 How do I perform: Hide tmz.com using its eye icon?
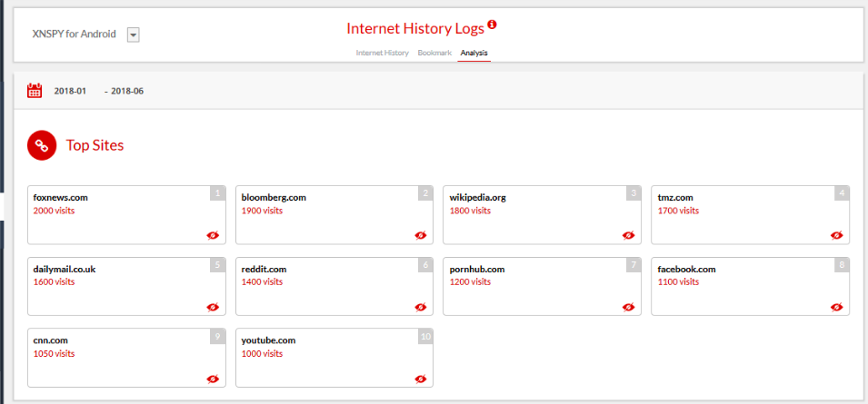click(836, 235)
